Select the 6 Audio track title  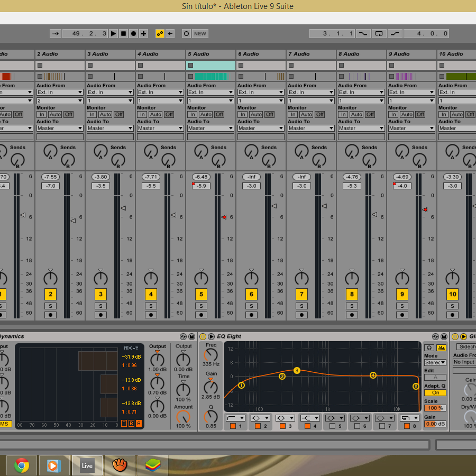pos(261,54)
